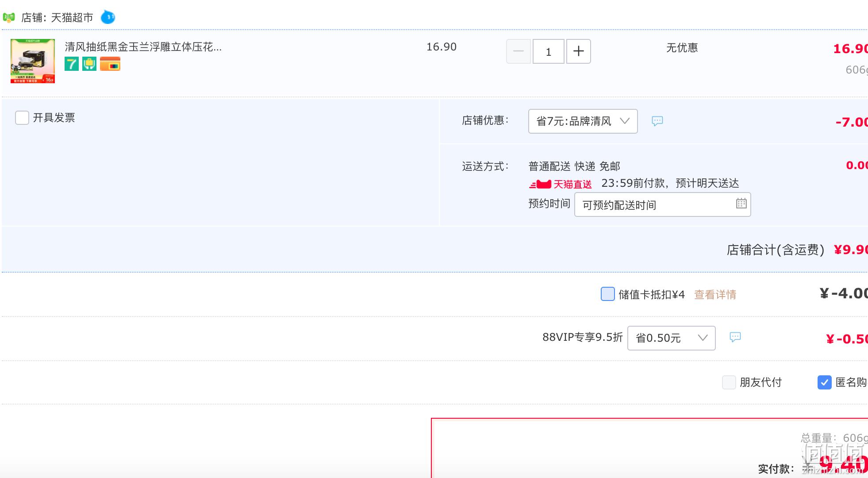Click the green shield guarantee badge icon
This screenshot has width=868, height=478.
tap(89, 64)
